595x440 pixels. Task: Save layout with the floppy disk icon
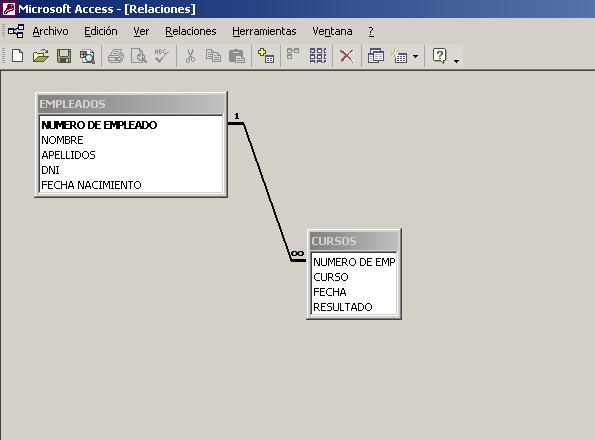pos(64,56)
